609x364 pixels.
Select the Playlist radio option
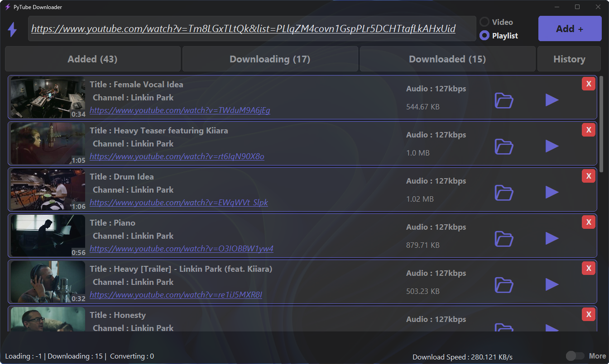[484, 35]
